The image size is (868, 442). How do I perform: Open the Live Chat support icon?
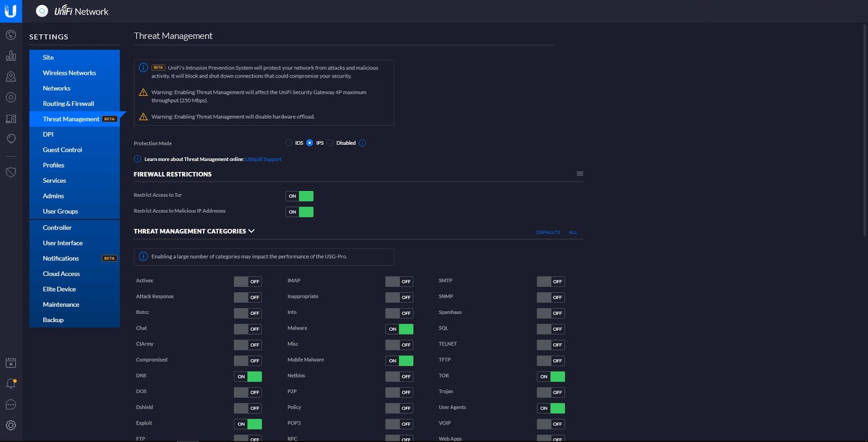click(11, 405)
